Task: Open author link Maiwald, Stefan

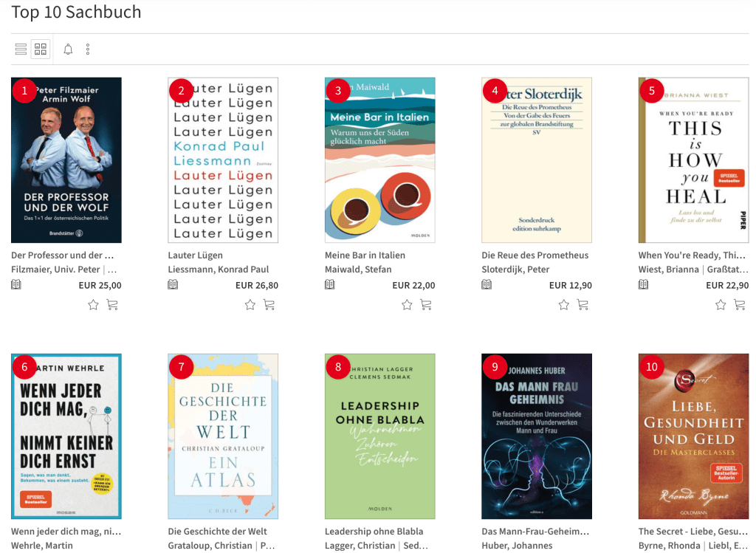Action: 358,269
